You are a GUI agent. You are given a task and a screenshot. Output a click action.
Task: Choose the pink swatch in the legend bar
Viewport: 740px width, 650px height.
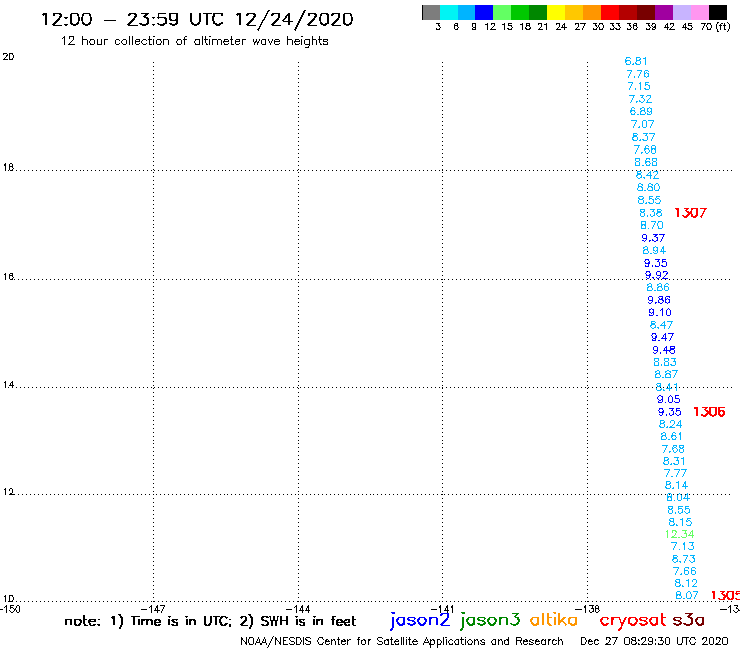[700, 12]
